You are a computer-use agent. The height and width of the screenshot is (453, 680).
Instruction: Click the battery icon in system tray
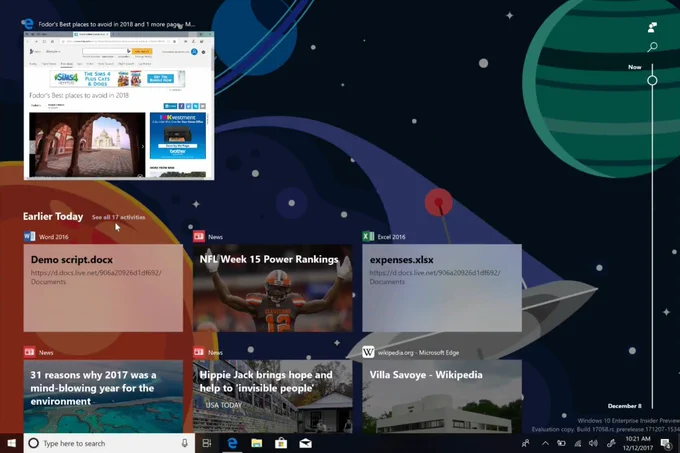point(561,443)
